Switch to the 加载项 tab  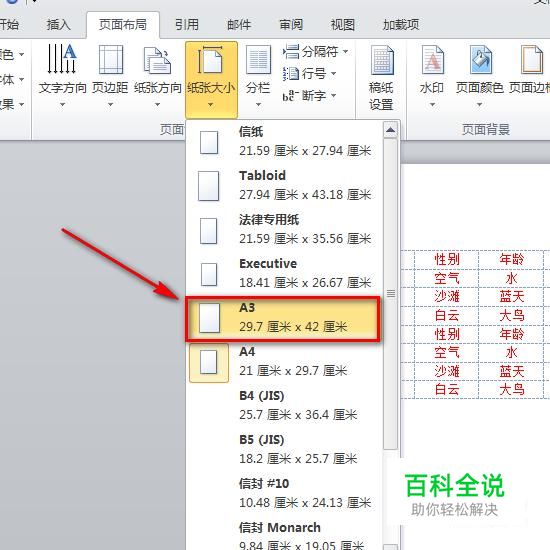coord(401,25)
